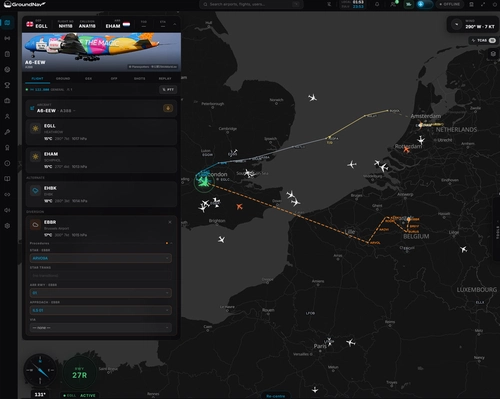Viewport: 500px width, 399px height.
Task: Click the map layers icon
Action: coord(493,54)
